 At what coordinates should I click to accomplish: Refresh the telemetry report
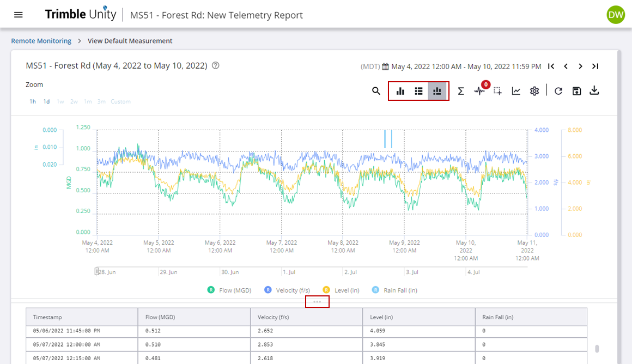pos(558,91)
